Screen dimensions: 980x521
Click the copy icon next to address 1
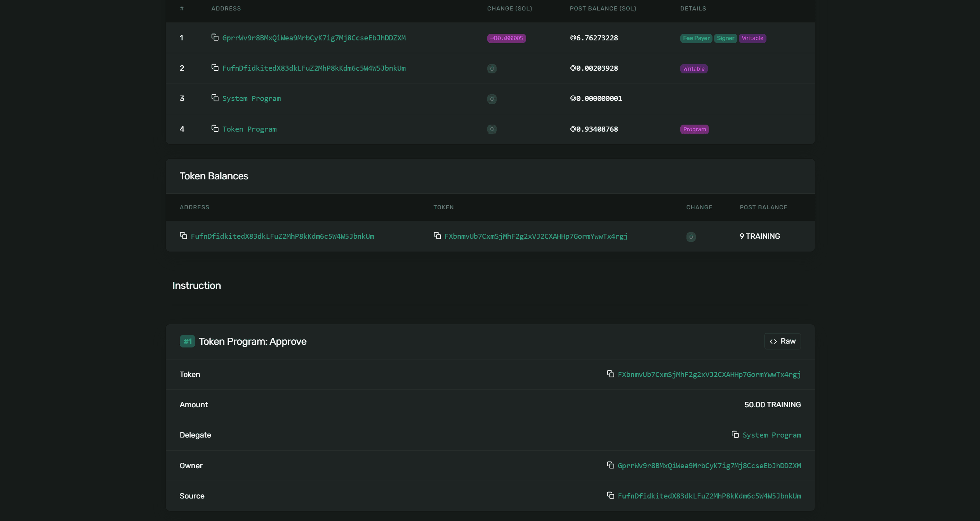click(215, 38)
